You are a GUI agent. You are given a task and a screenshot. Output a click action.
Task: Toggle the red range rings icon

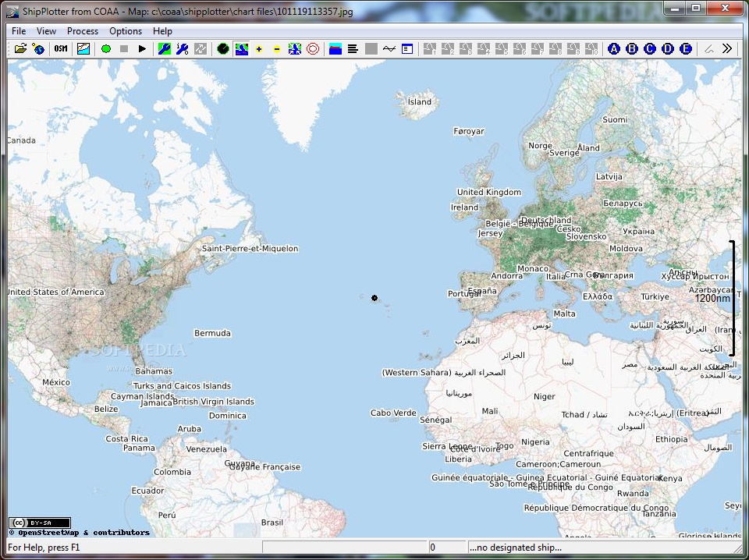(x=313, y=48)
